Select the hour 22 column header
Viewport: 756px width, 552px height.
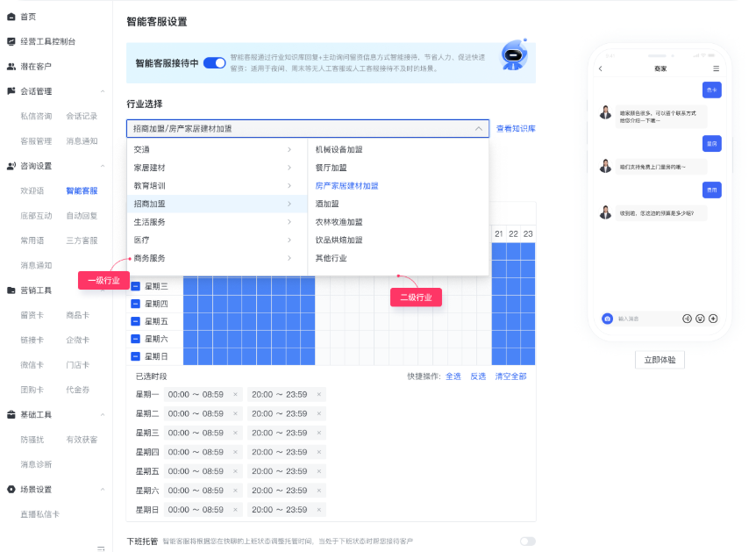513,234
